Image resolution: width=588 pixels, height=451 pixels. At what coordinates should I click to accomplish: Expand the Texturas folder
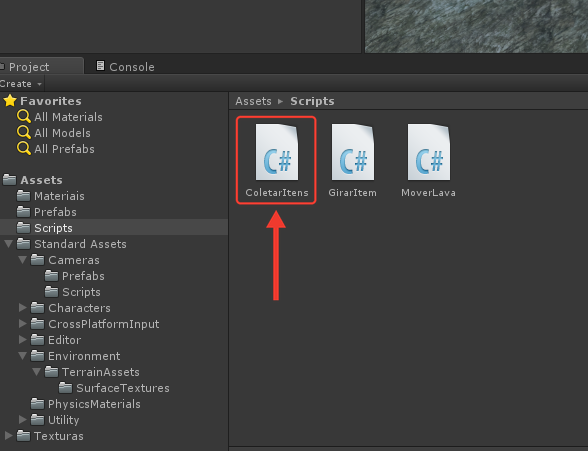[x=8, y=436]
